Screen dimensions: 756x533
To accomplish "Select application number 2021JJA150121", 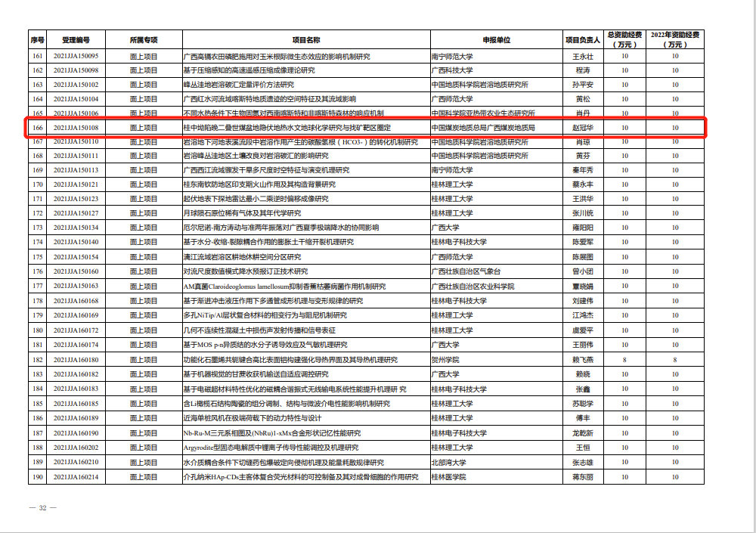I will click(76, 184).
